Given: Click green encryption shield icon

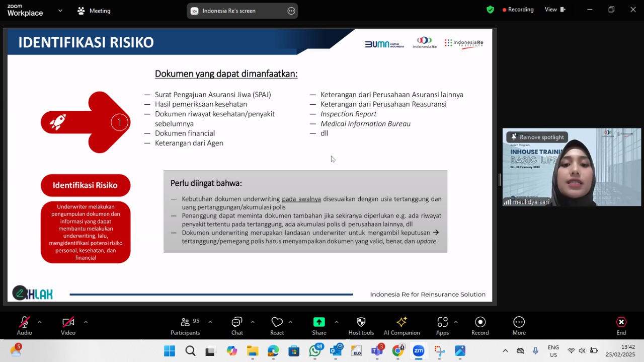Looking at the screenshot, I should click(490, 10).
